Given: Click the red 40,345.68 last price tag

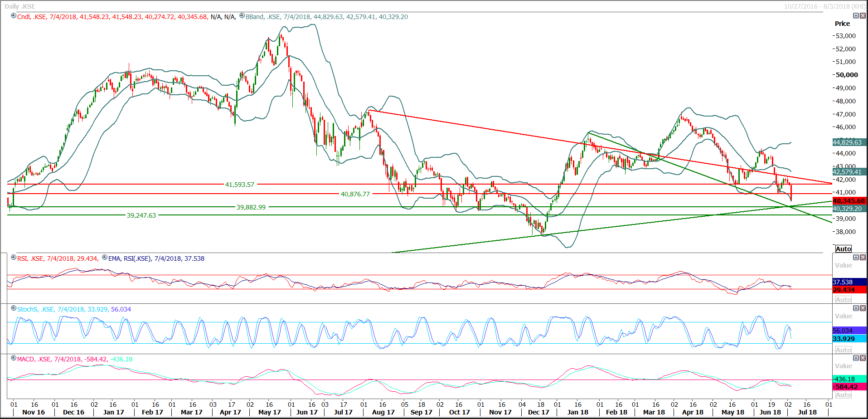Looking at the screenshot, I should tap(849, 201).
